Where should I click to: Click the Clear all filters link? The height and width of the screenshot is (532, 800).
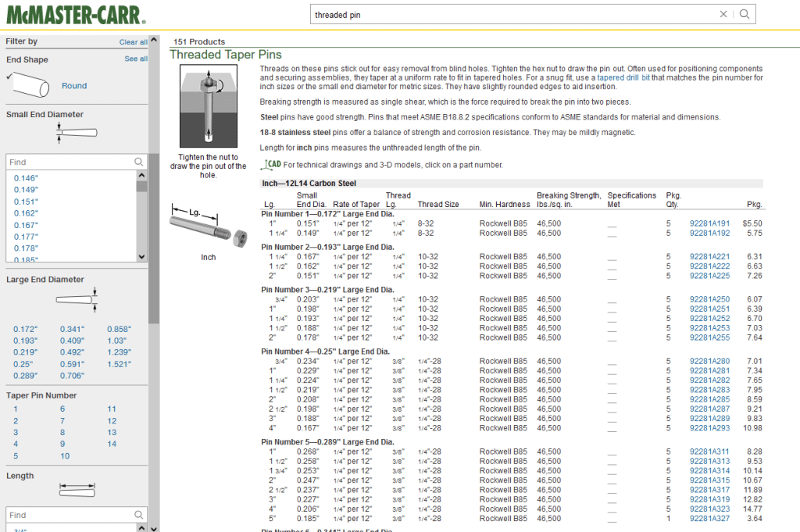[x=133, y=42]
